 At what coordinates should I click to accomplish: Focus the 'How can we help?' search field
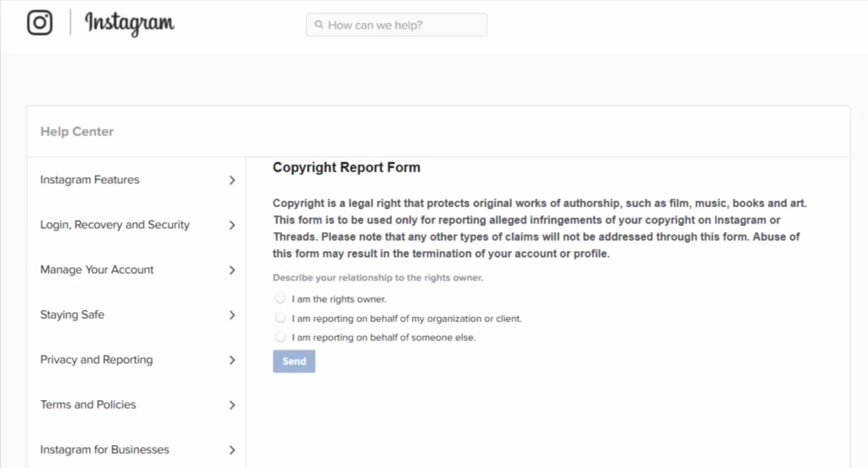coord(397,25)
